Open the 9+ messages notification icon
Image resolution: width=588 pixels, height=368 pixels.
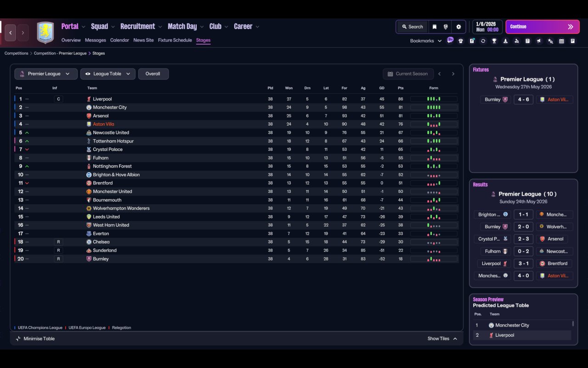[x=450, y=40]
